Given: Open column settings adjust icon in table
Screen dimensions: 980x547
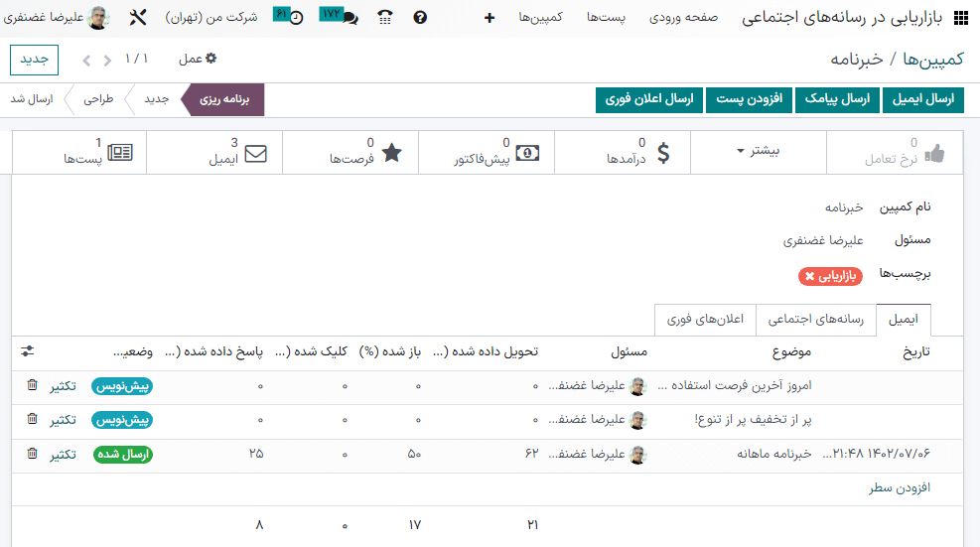Looking at the screenshot, I should (x=27, y=351).
